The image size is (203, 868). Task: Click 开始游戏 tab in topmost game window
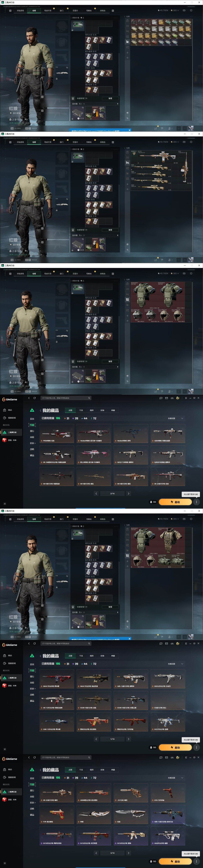[20, 10]
